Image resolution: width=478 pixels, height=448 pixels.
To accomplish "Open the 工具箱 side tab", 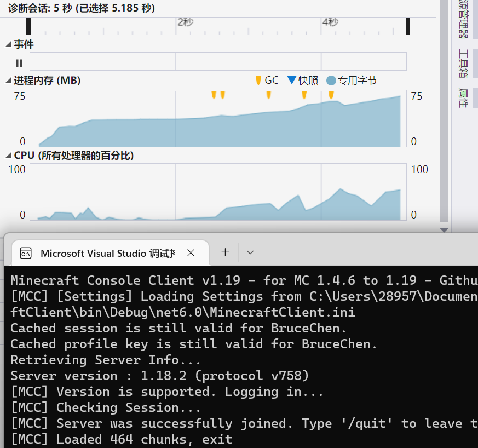I will tap(463, 64).
